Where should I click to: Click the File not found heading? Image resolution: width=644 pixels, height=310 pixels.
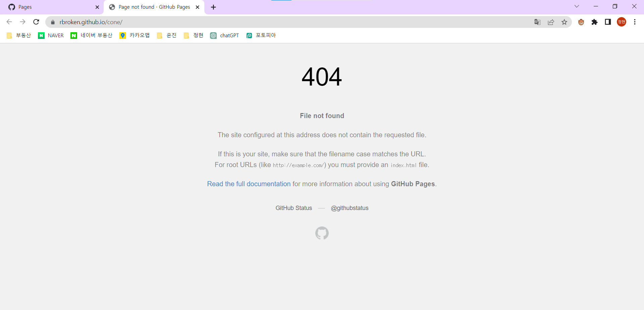click(322, 116)
